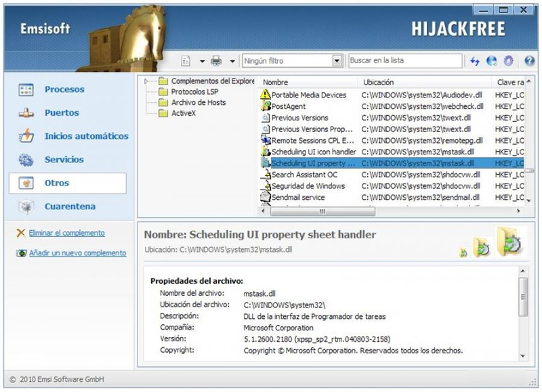Image resolution: width=542 pixels, height=392 pixels.
Task: Click the right arrow of the list's horizontal scrollbar
Action: pyautogui.click(x=518, y=211)
